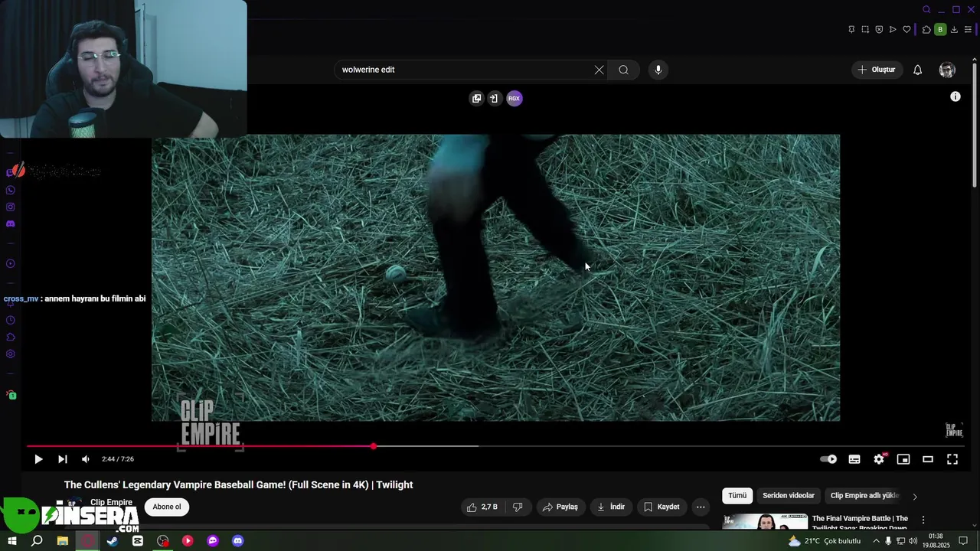
Task: Click the snapshot export overlay icon
Action: click(494, 98)
